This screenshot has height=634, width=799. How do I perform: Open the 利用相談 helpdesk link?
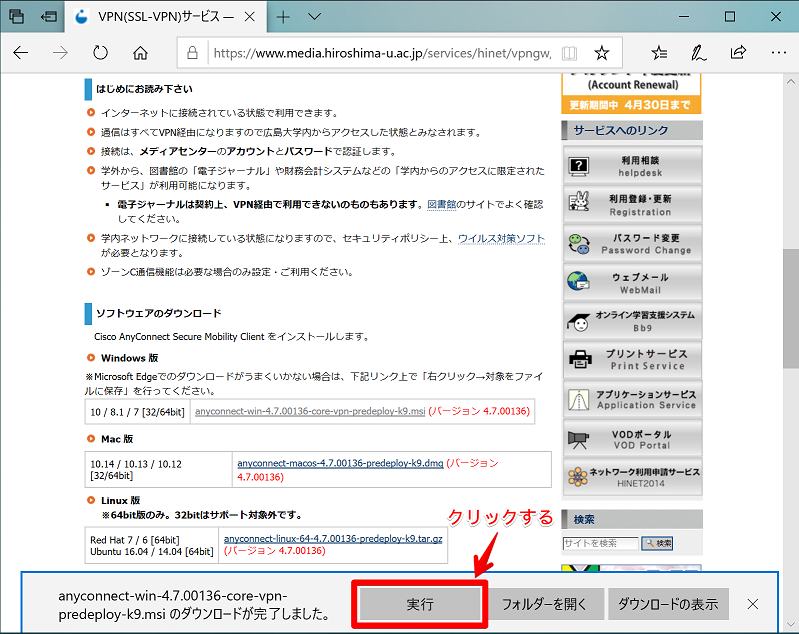tap(632, 165)
